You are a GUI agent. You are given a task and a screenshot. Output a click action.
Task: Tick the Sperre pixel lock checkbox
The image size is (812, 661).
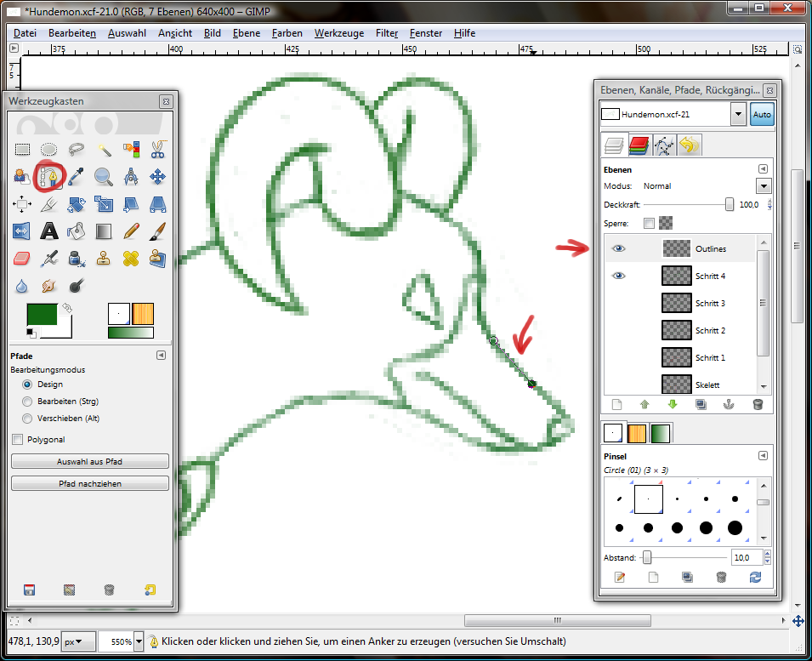click(x=649, y=223)
